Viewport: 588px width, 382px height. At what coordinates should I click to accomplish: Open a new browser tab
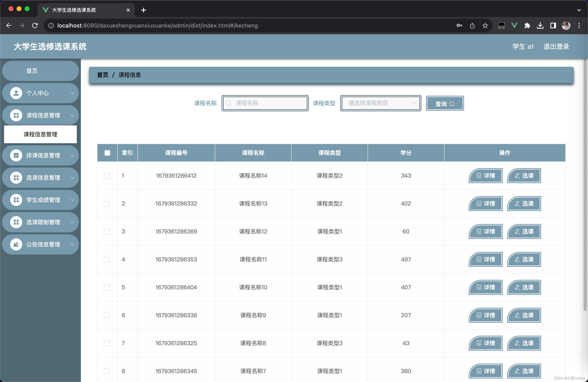[x=144, y=10]
